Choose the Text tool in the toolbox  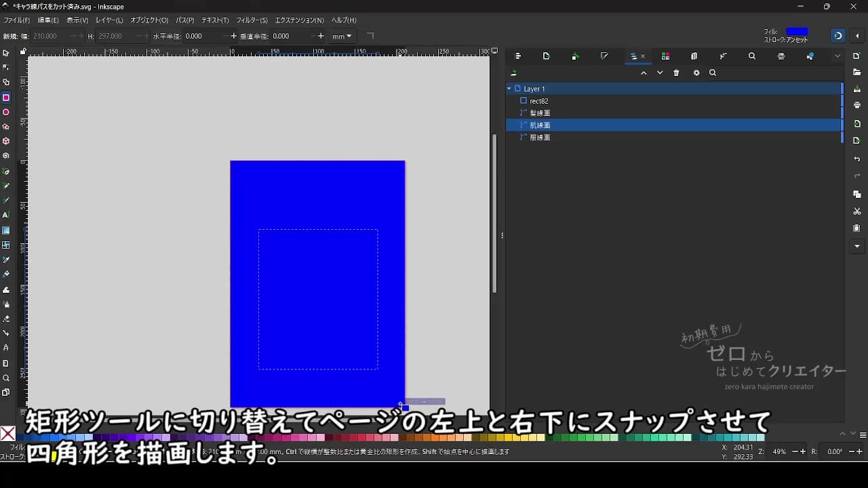pyautogui.click(x=6, y=215)
